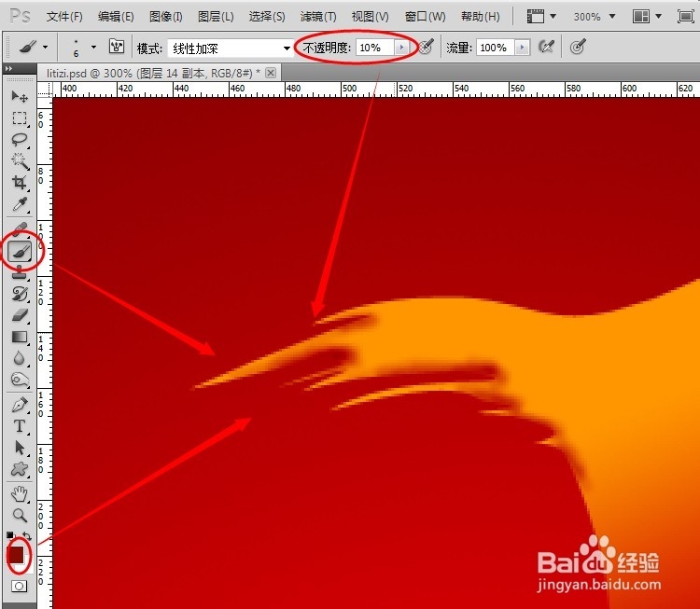Open the foreground color picker

tap(16, 554)
